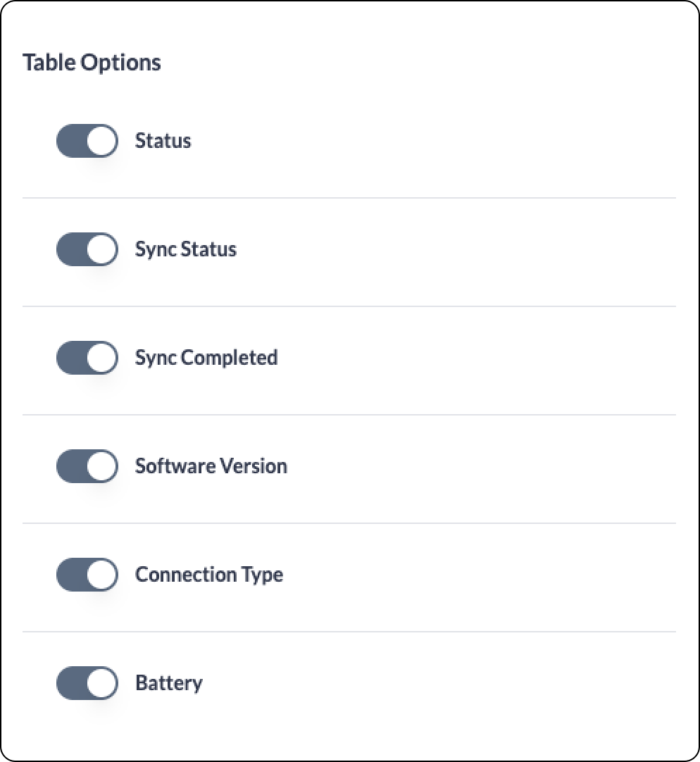Image resolution: width=700 pixels, height=762 pixels.
Task: Select the Sync Completed label text
Action: (206, 358)
